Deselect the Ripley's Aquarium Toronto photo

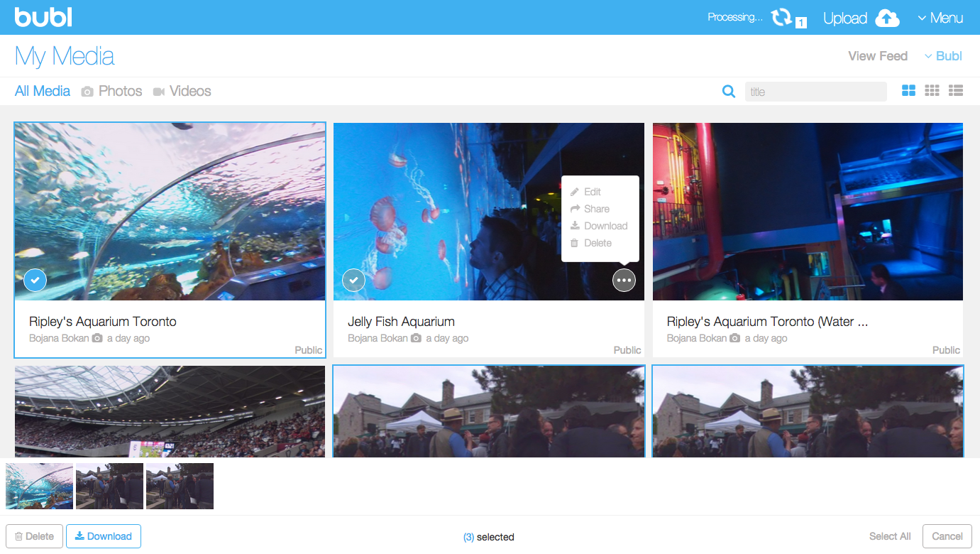tap(35, 280)
